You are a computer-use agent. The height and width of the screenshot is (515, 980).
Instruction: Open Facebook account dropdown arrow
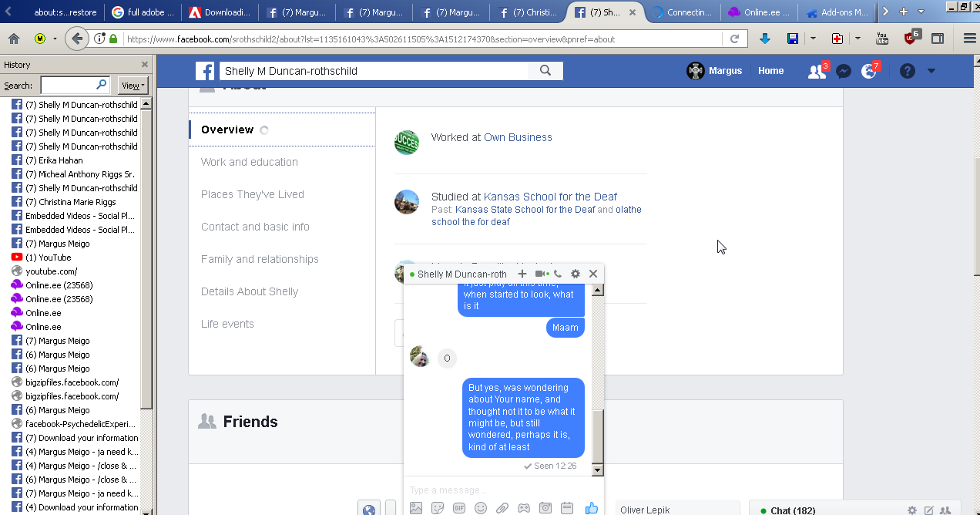[931, 71]
